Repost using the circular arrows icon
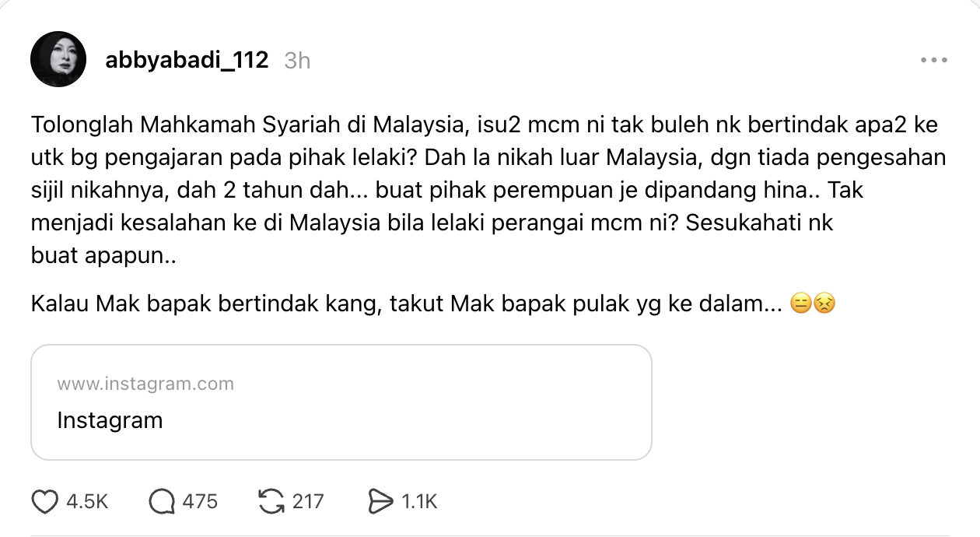Viewport: 980px width, 537px height. 271,502
